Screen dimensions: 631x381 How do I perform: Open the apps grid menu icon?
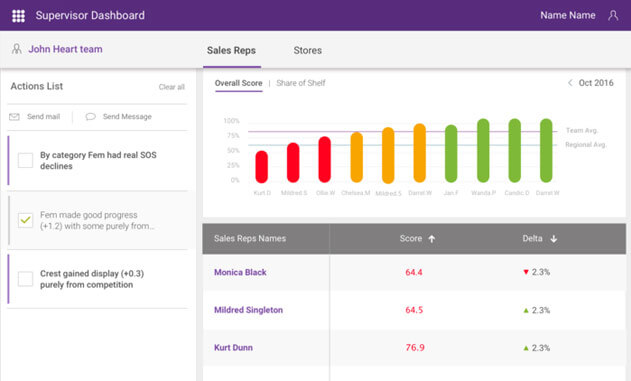(18, 16)
